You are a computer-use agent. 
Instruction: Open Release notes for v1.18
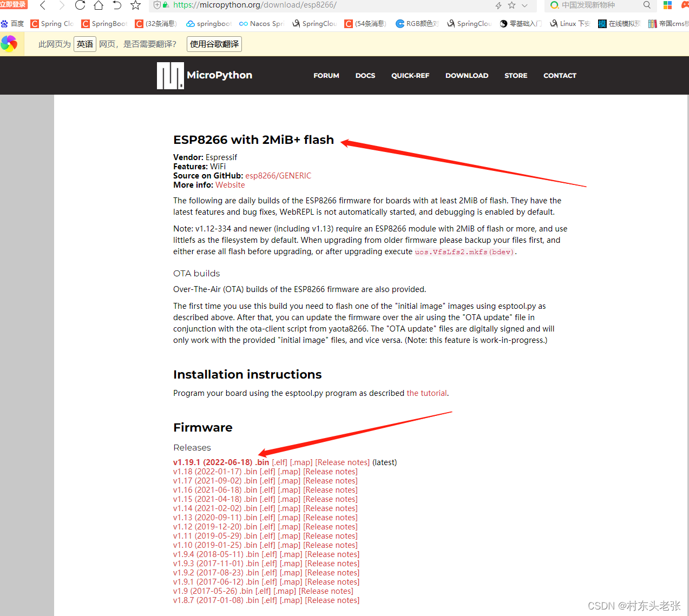330,472
